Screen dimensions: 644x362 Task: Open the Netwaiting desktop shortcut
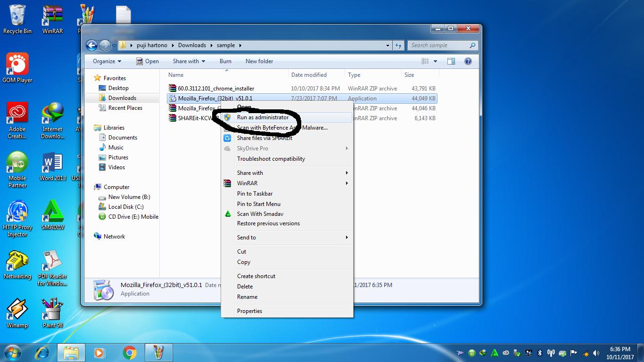coord(17,264)
